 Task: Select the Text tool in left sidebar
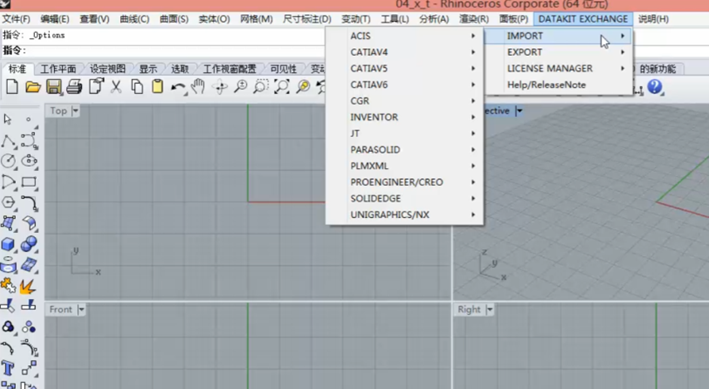[8, 368]
